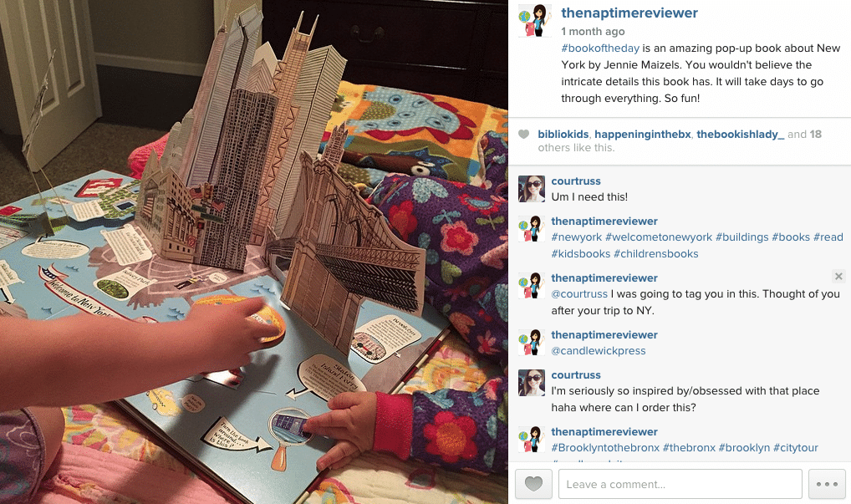Focus the 'Leave a comment...' field

[x=680, y=484]
